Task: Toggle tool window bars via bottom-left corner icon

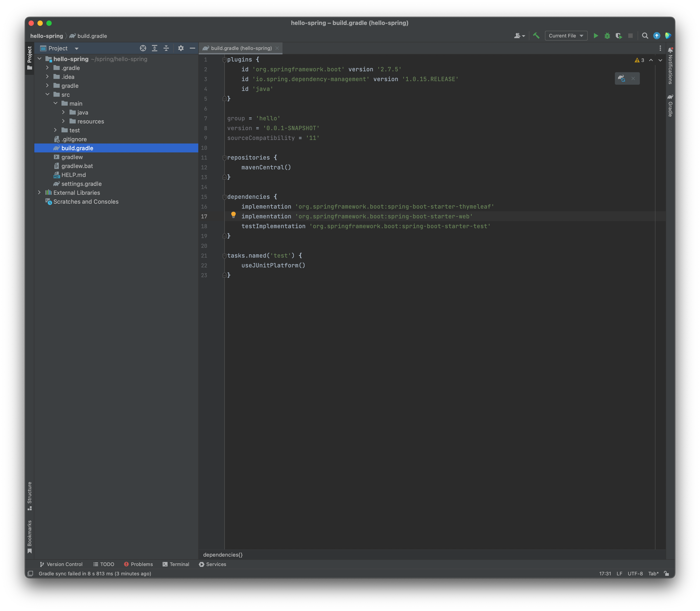Action: click(x=30, y=574)
